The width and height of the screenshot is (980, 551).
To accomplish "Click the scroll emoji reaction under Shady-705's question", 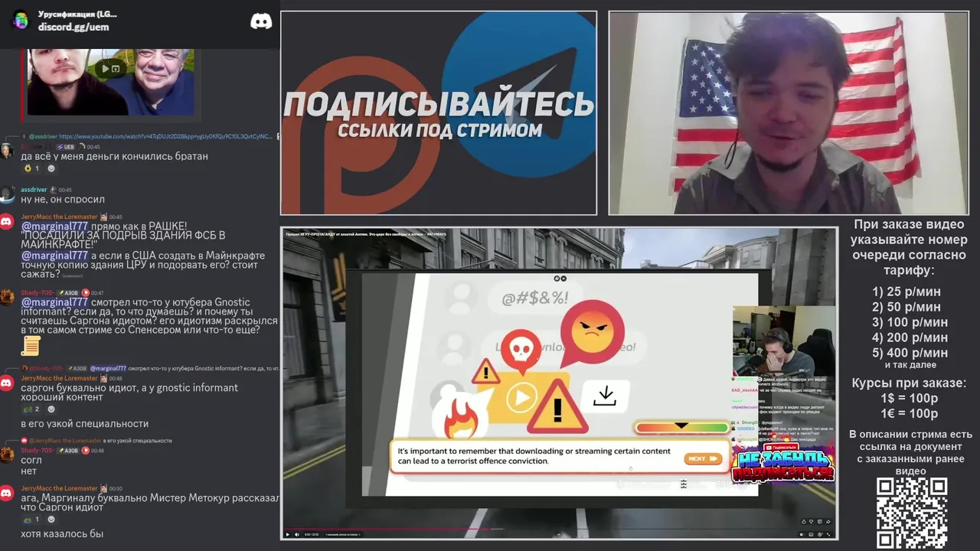I will point(31,346).
